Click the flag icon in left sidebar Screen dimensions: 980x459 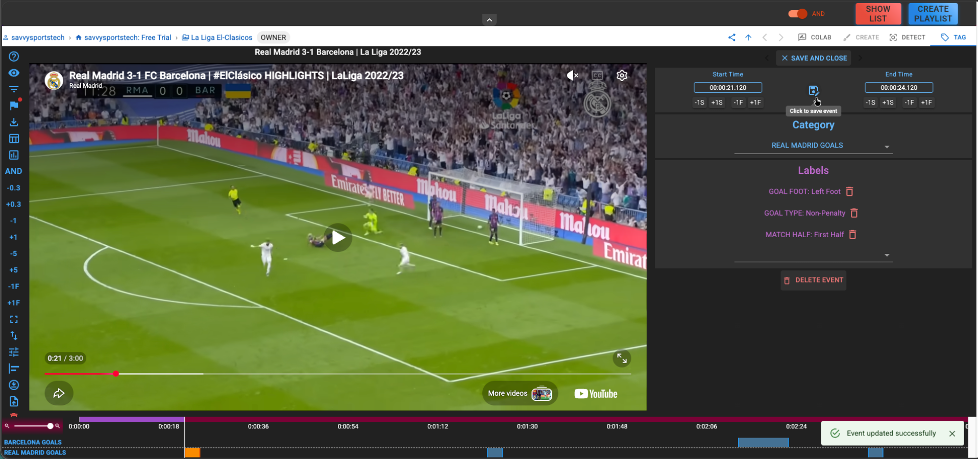(14, 106)
